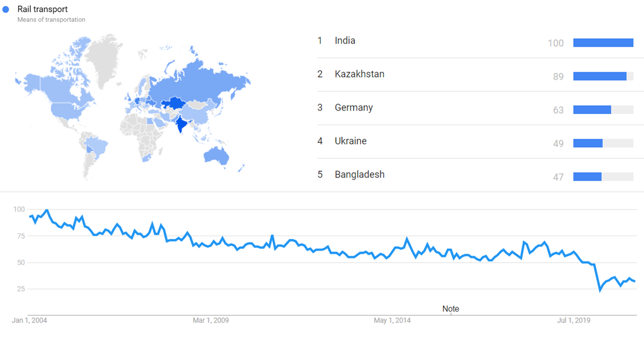Click the blue Rail transport legend dot
The height and width of the screenshot is (337, 644).
pyautogui.click(x=6, y=10)
